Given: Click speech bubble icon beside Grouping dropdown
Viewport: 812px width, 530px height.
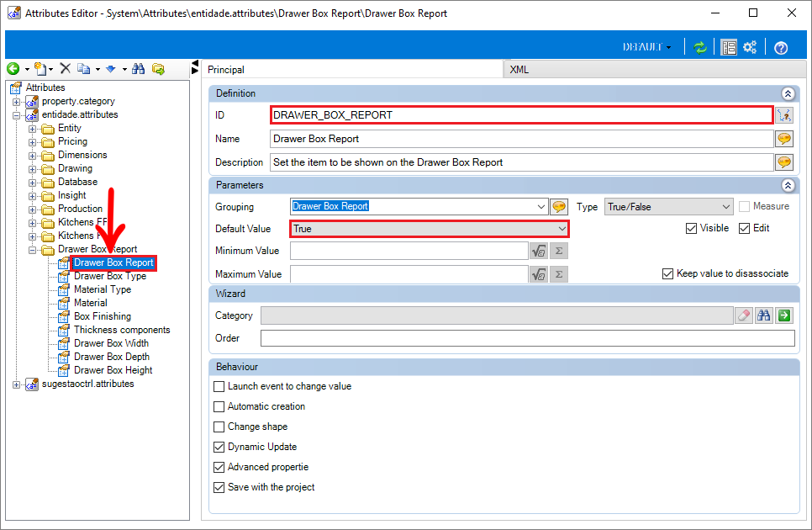Looking at the screenshot, I should (x=559, y=207).
